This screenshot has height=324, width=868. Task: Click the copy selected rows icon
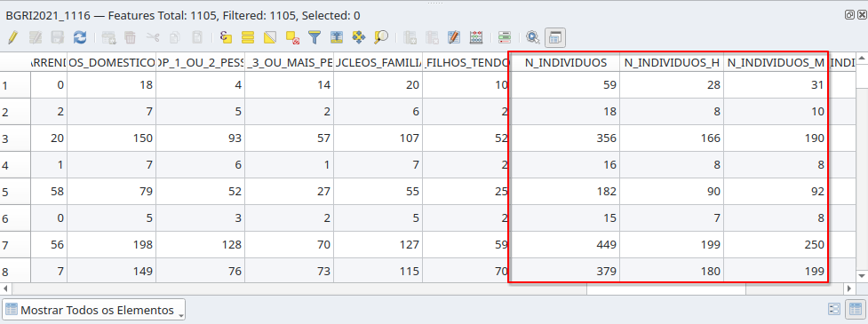(x=175, y=37)
